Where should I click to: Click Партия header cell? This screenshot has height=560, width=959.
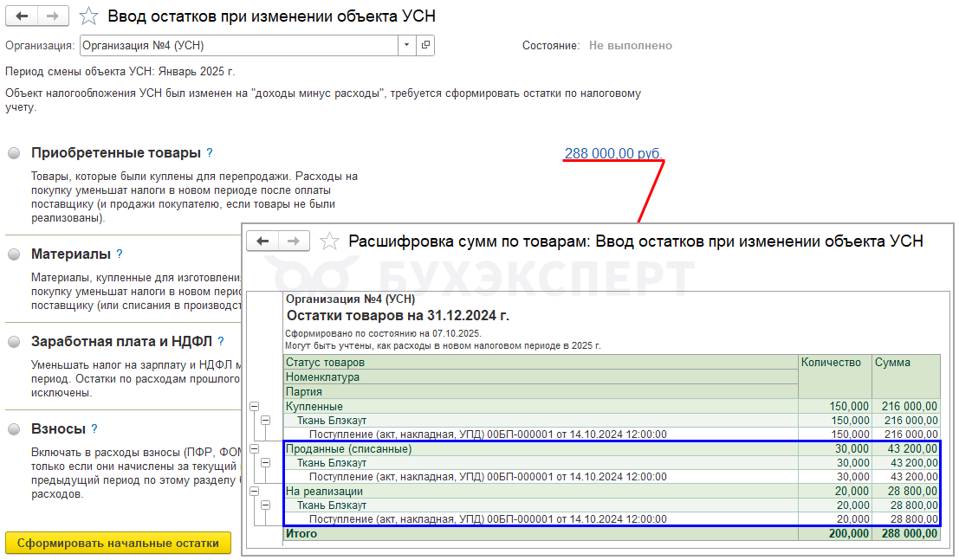[x=541, y=391]
